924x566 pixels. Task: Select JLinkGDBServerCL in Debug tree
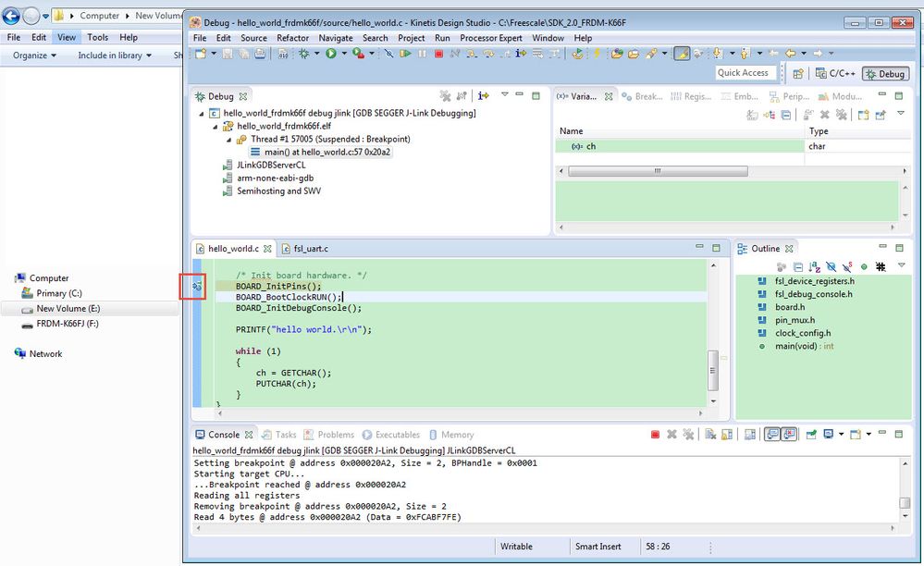click(x=264, y=165)
